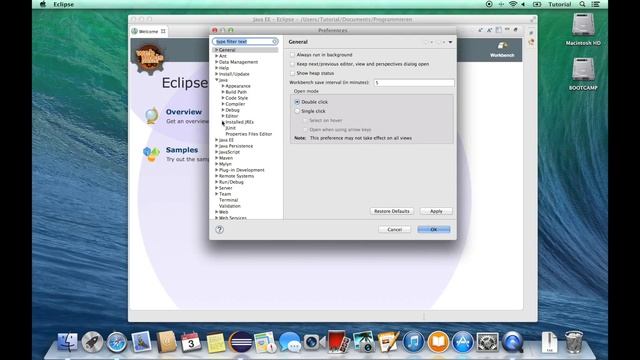Expand Appearance under Java
The height and width of the screenshot is (360, 640).
[223, 86]
